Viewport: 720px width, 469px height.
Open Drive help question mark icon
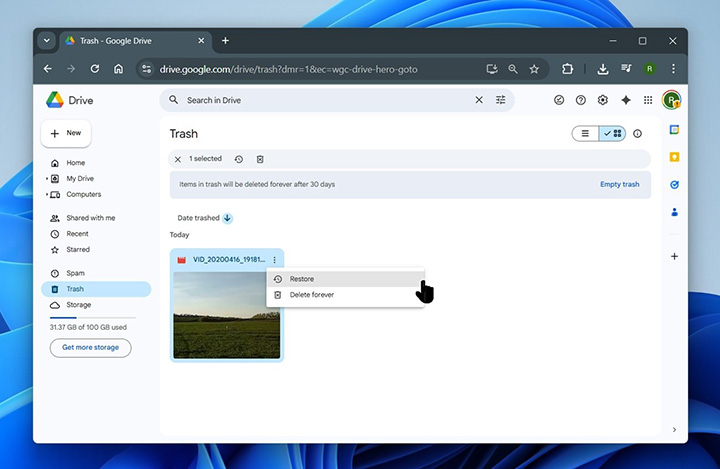(581, 100)
